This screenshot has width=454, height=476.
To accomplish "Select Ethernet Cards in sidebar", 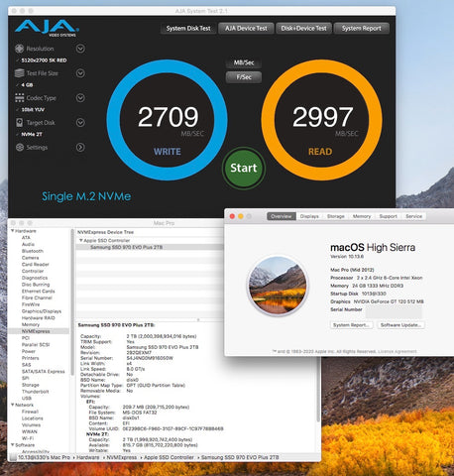I will pos(38,291).
